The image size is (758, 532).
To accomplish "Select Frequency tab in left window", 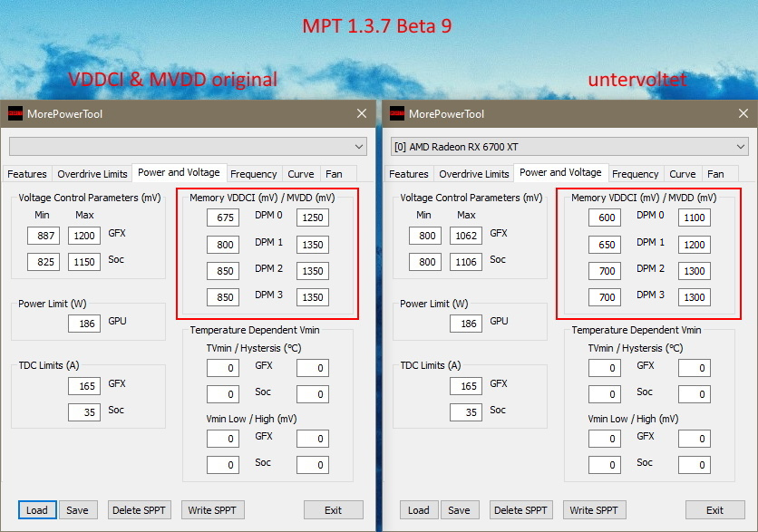I will point(253,174).
